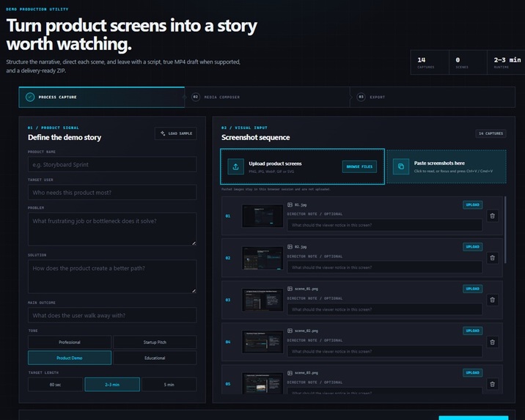This screenshot has width=525, height=420.
Task: Click Upload badge on 01.jpg row
Action: pos(472,205)
